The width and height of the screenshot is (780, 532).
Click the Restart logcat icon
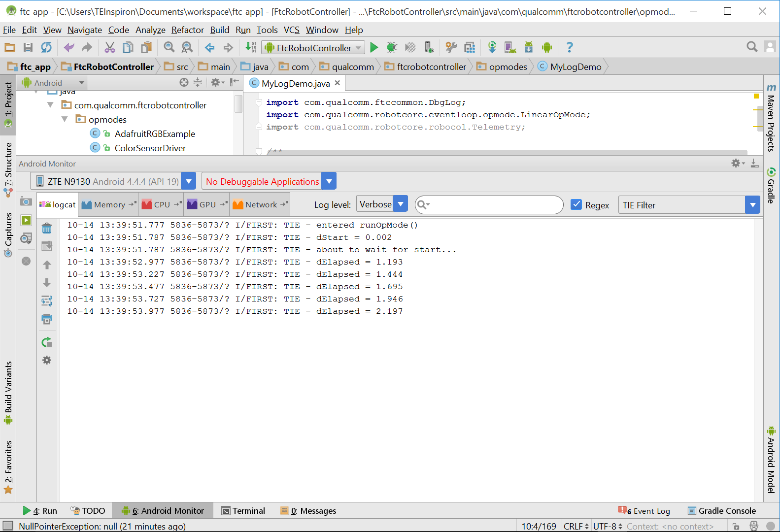47,342
